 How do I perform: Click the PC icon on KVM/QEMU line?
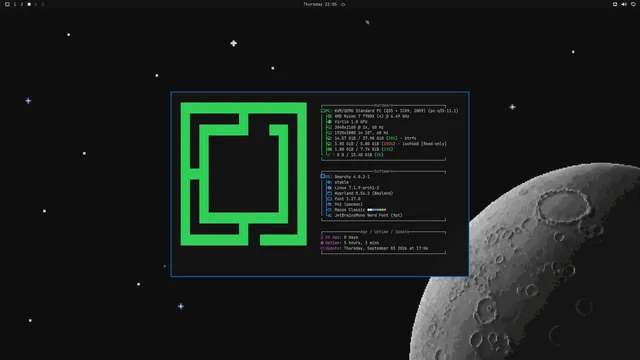point(323,111)
